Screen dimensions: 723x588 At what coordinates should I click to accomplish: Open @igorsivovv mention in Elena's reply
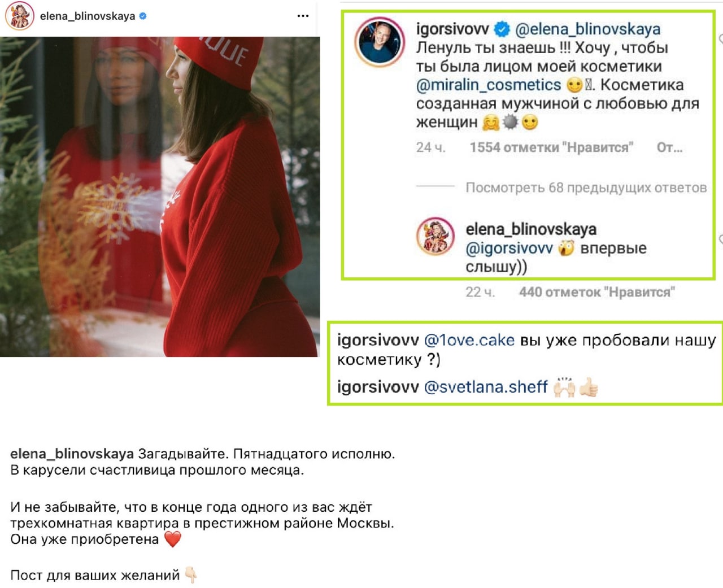509,248
